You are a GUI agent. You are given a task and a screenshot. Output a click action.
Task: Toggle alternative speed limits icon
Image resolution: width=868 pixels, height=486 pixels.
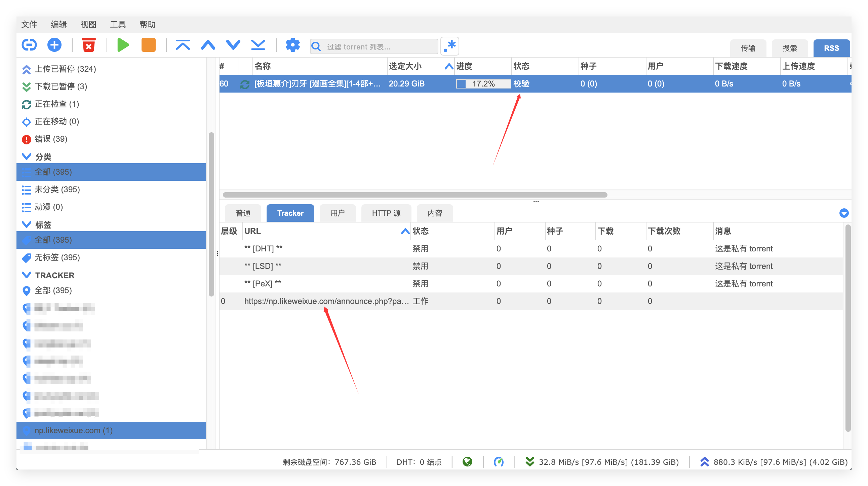point(499,462)
